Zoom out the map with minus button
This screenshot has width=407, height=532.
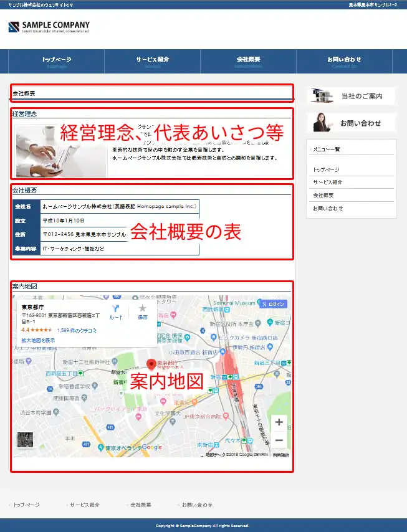pyautogui.click(x=279, y=440)
